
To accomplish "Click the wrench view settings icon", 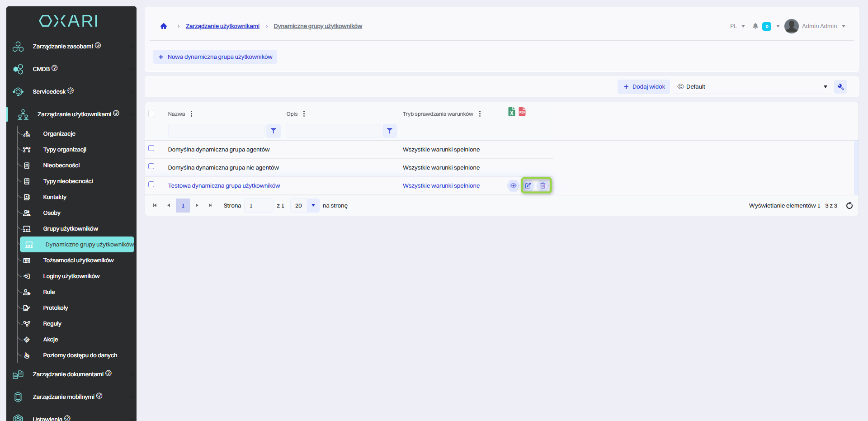I will (x=840, y=87).
